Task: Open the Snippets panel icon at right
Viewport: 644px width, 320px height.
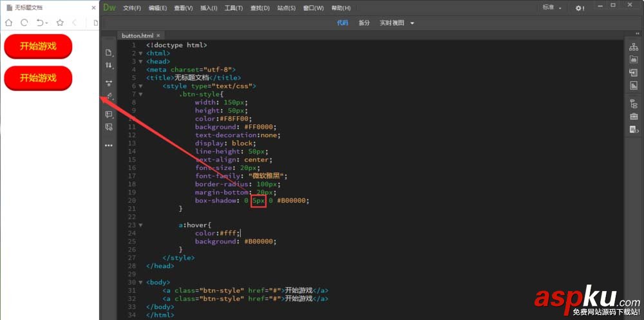Action: [634, 130]
